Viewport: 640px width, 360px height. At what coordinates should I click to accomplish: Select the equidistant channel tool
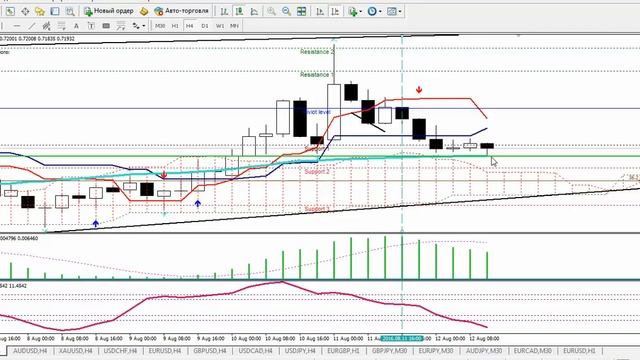coord(47,26)
